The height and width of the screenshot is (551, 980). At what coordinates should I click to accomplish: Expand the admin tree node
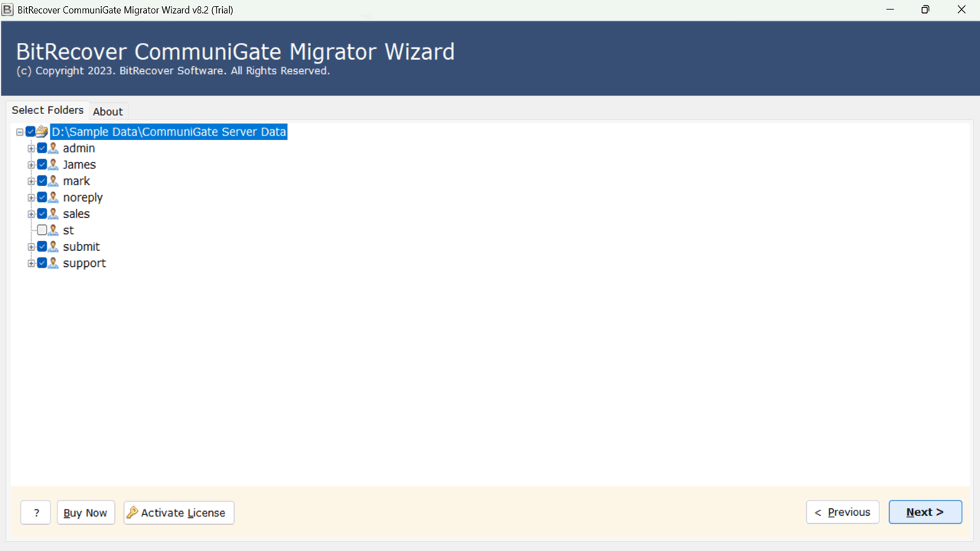pos(31,148)
